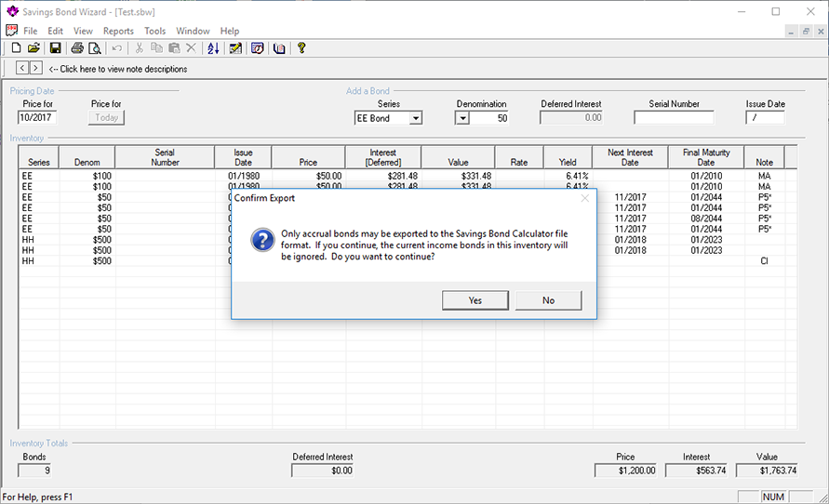Go to the next note description arrow
829x504 pixels.
pyautogui.click(x=36, y=68)
